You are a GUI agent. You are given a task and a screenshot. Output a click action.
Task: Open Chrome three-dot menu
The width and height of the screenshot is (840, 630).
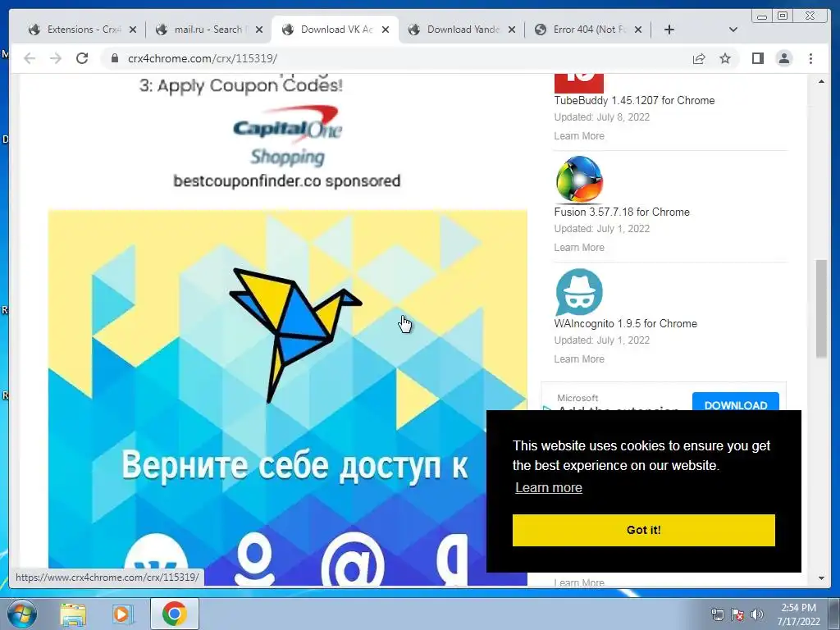[x=810, y=58]
